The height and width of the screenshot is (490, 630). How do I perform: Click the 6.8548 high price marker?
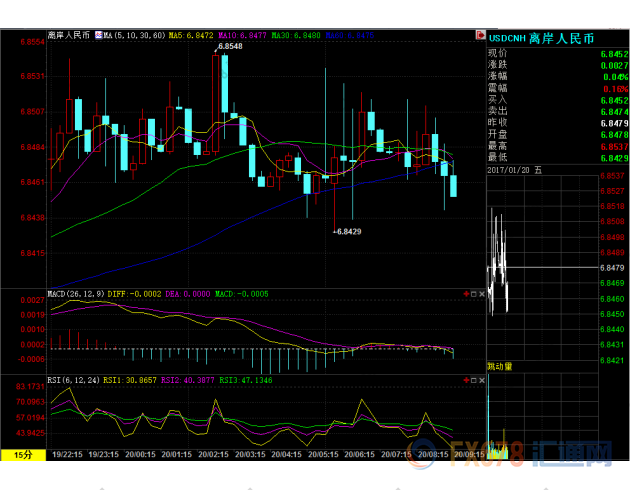(x=229, y=46)
